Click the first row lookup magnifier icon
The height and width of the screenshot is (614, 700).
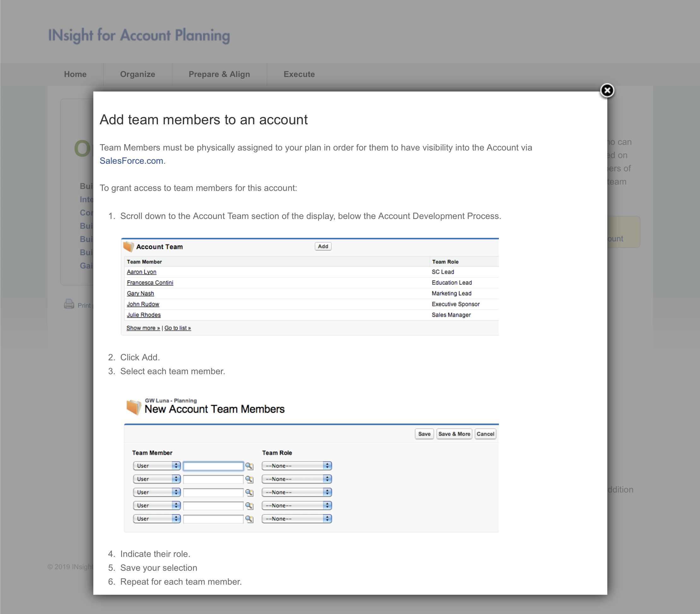coord(249,466)
